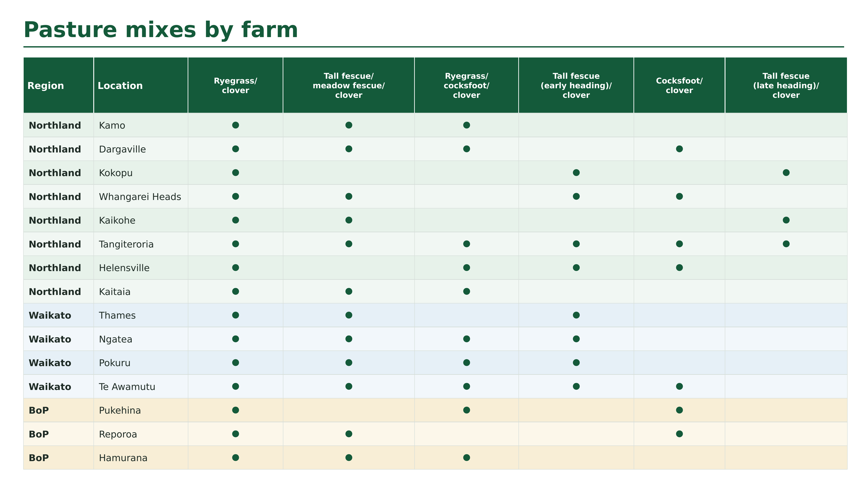Click Reporoa's Cocksfoot/clover dot

pos(679,434)
